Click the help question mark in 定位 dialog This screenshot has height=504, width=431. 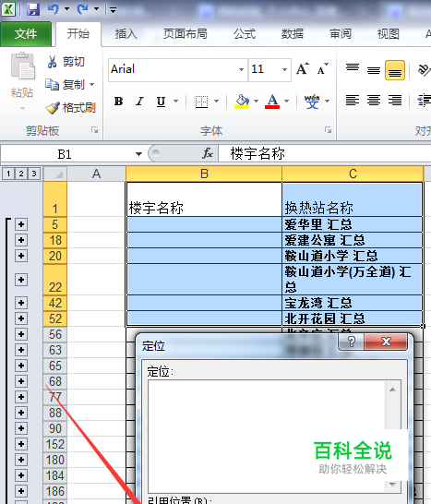(352, 342)
